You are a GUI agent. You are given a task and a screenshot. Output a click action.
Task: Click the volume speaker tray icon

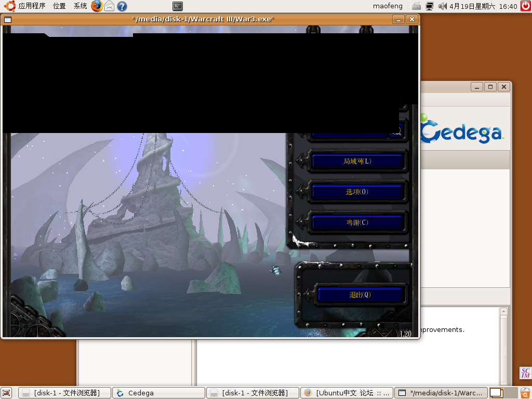pos(443,6)
